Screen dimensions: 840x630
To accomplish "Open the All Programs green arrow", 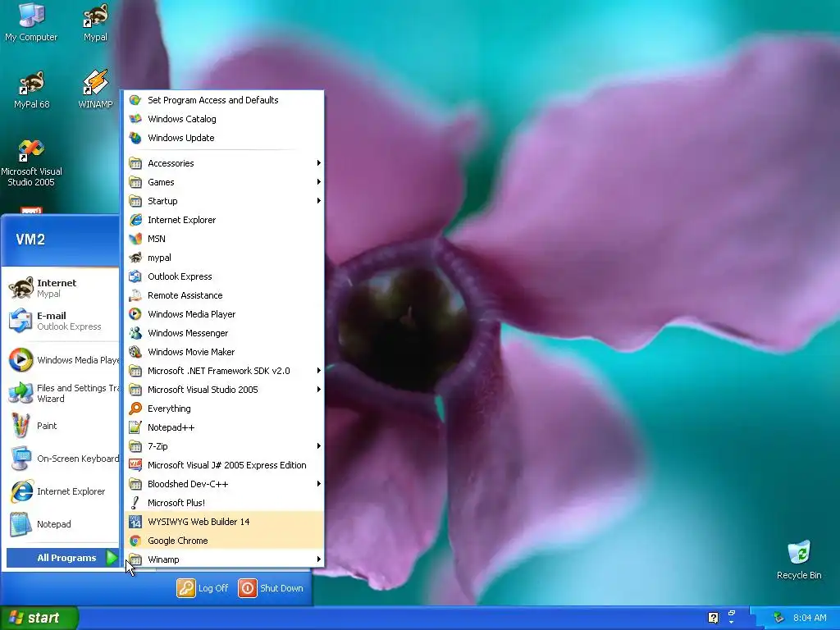I will [x=112, y=558].
